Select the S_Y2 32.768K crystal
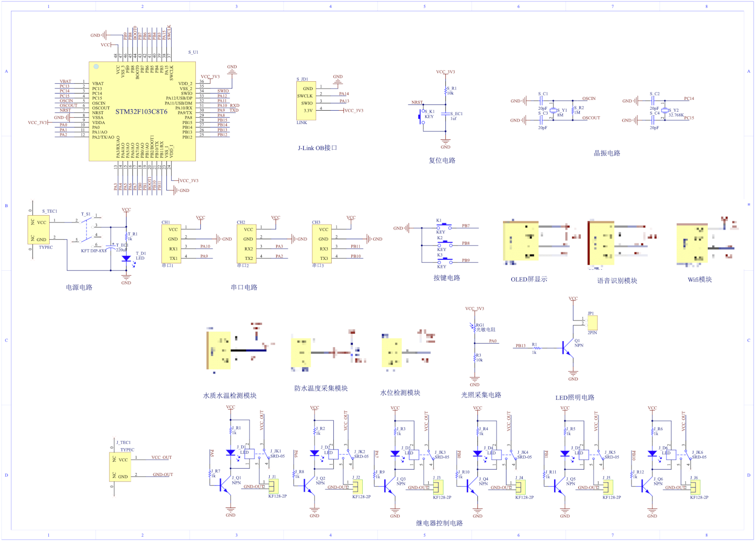756x542 pixels. coord(664,111)
